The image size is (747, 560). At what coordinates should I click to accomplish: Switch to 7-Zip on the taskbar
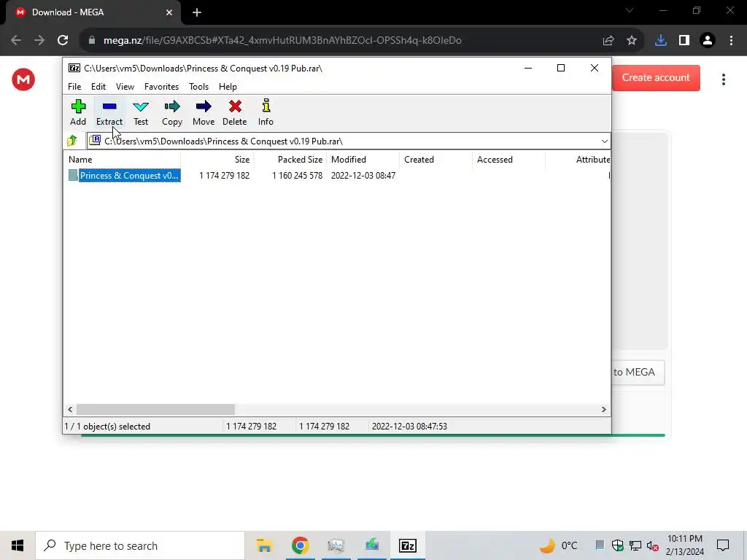point(408,545)
